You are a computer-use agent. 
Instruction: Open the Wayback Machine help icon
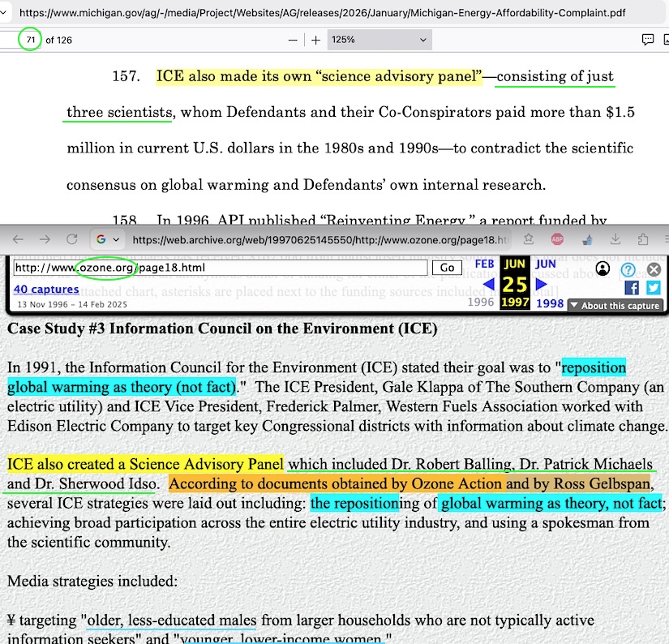click(628, 270)
